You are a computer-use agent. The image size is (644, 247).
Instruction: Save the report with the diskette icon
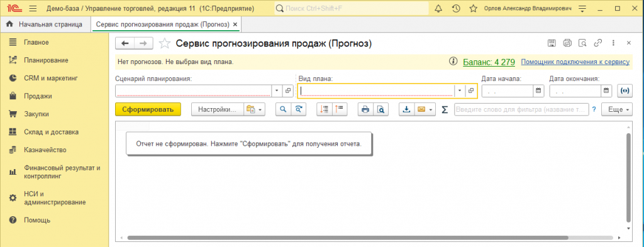[552, 43]
